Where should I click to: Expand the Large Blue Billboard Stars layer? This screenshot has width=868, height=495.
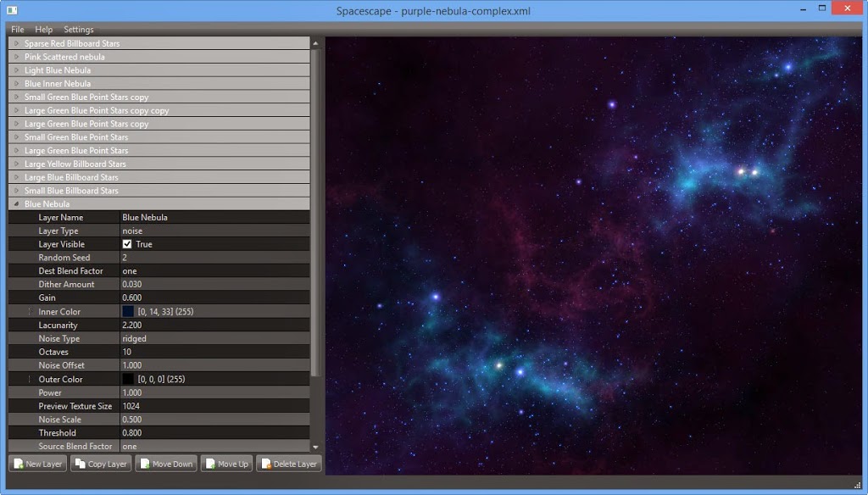pyautogui.click(x=16, y=177)
